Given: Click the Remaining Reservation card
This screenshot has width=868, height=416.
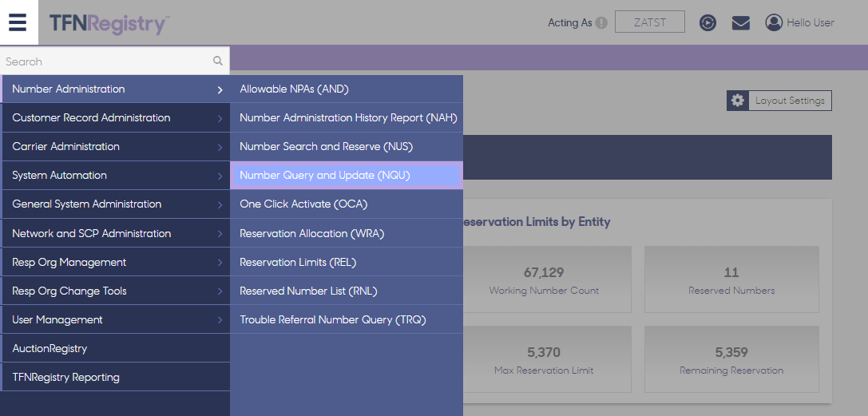Looking at the screenshot, I should point(731,359).
